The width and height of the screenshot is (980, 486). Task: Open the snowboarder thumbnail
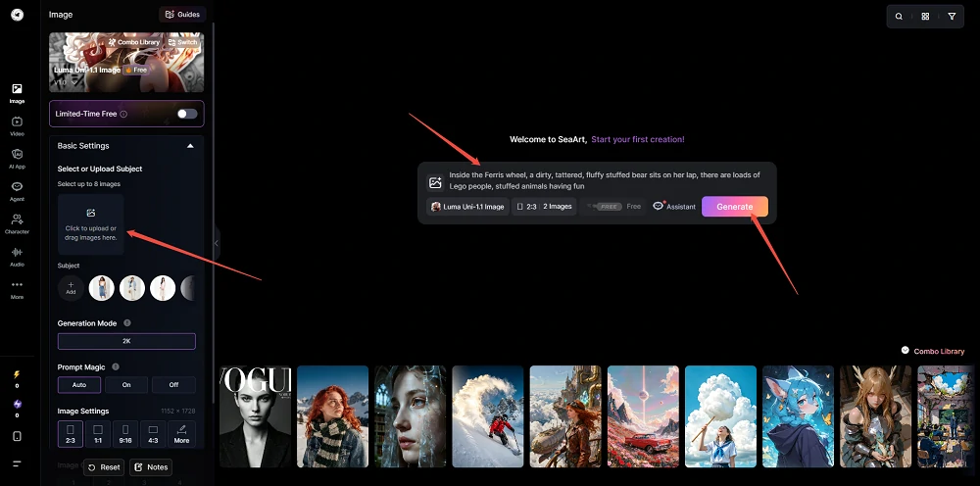[x=487, y=416]
